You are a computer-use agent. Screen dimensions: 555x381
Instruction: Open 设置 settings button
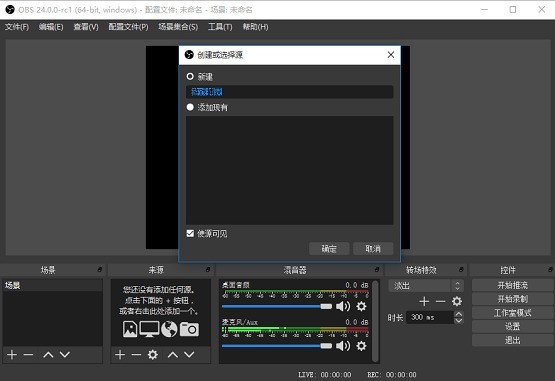[512, 326]
